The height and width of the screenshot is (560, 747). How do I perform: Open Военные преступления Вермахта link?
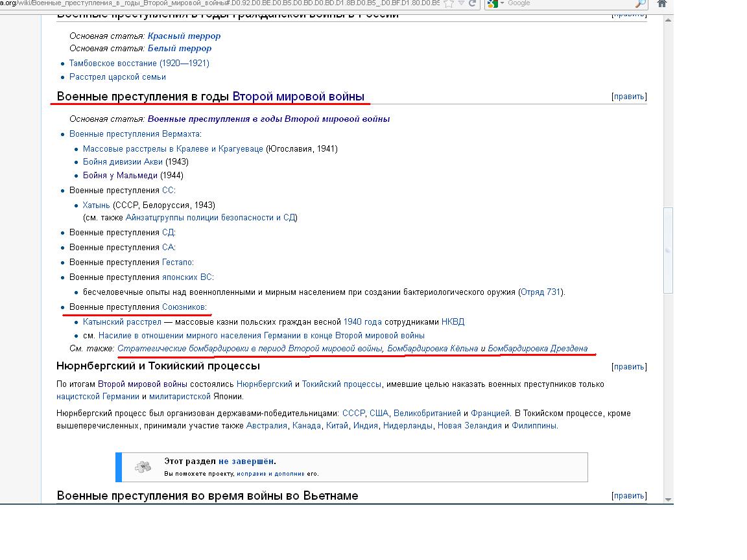(x=136, y=134)
